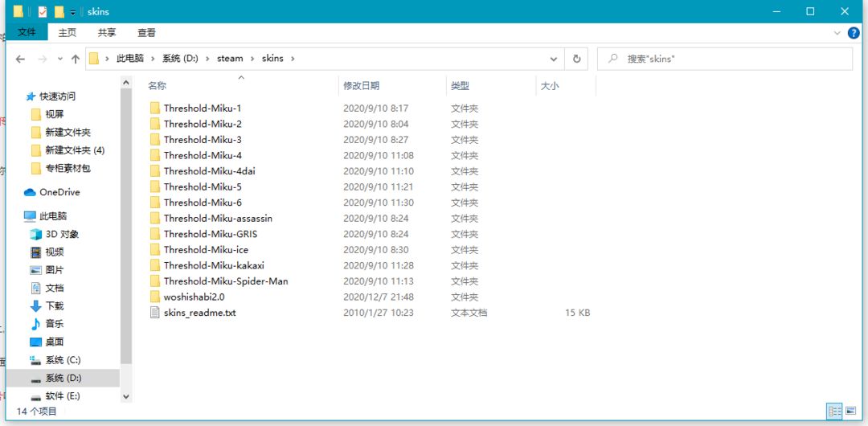
Task: Expand the ribbon with the chevron
Action: click(x=837, y=33)
